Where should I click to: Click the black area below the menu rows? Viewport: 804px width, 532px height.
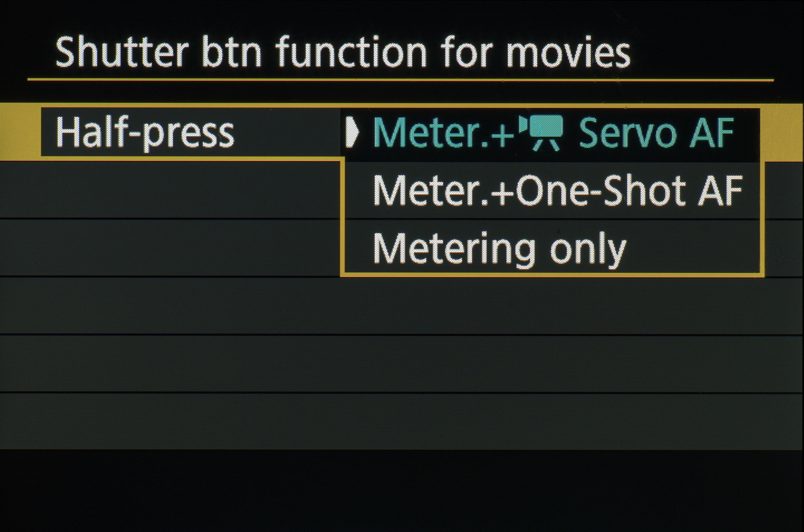click(402, 491)
